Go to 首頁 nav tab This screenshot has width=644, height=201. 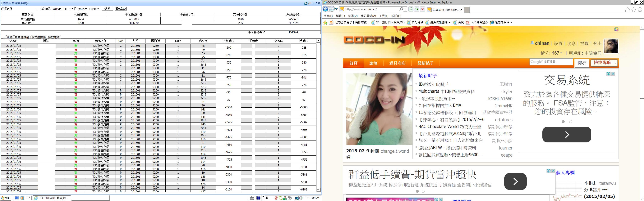point(353,63)
